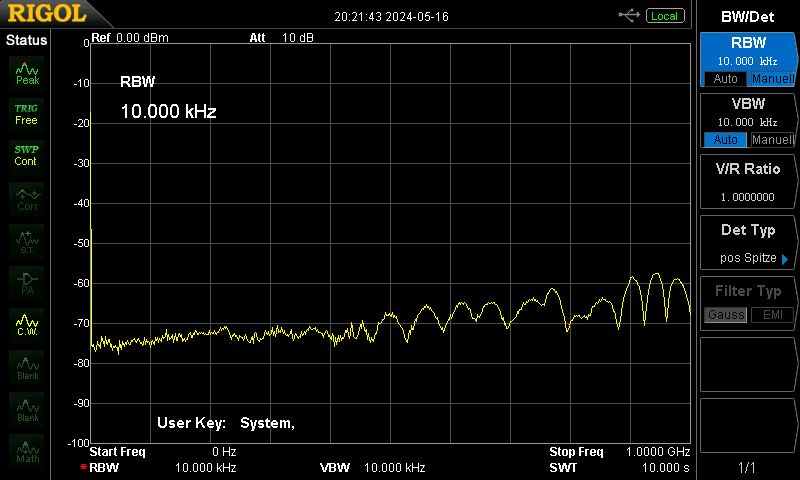Open the RBW softkey menu item
Screen dimensions: 800x480
(748, 59)
